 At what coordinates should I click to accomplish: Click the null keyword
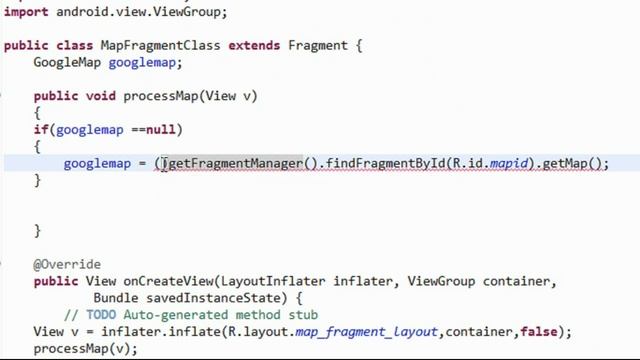click(160, 129)
